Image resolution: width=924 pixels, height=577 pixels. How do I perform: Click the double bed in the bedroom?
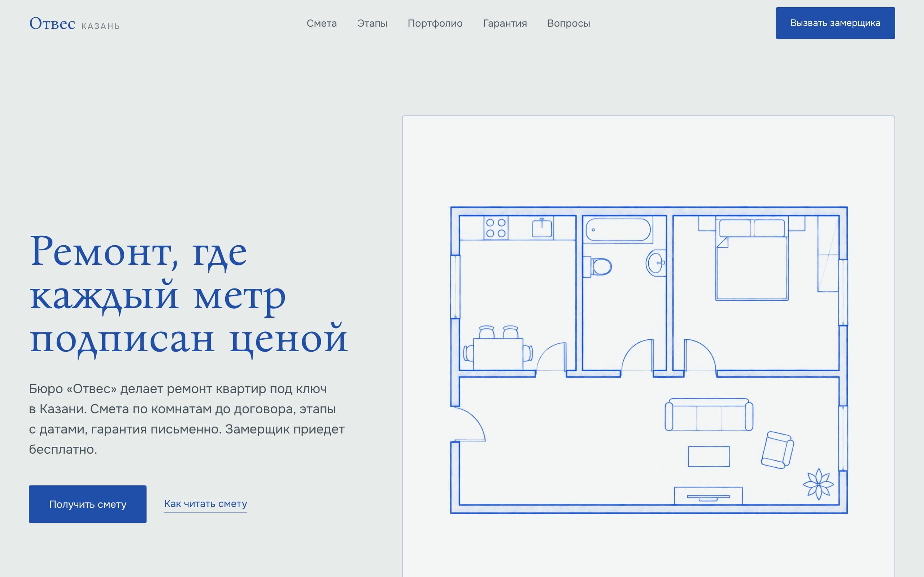[752, 259]
